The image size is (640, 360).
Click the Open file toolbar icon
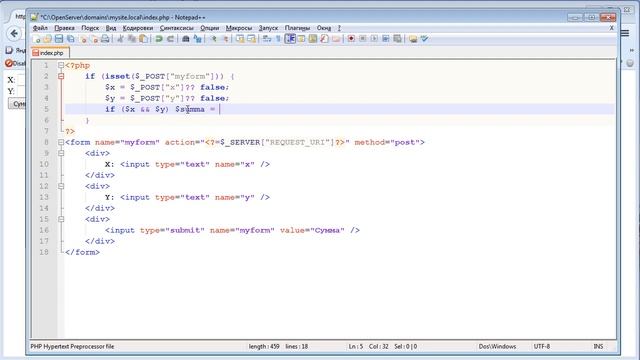click(47, 39)
